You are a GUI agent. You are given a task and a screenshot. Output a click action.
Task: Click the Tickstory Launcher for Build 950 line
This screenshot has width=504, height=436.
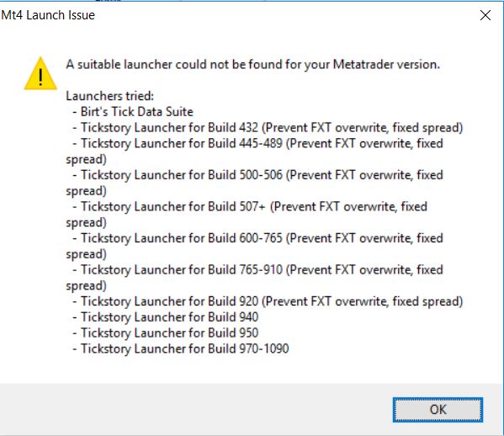[x=166, y=332]
